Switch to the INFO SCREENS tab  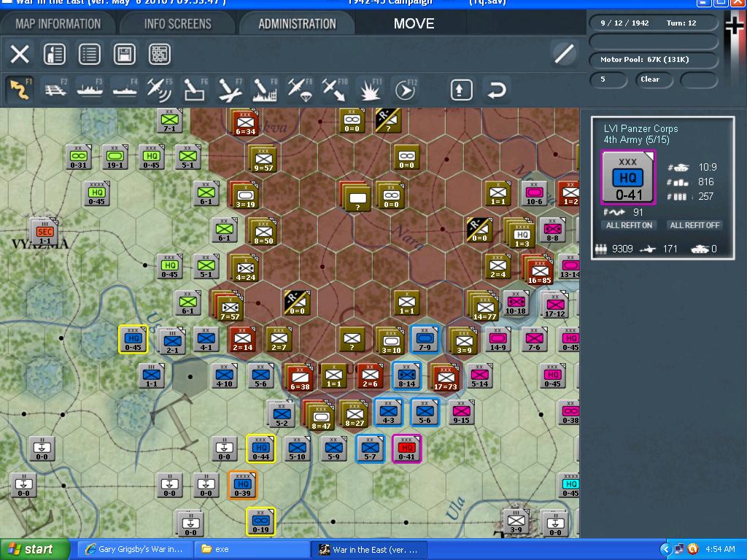click(x=178, y=24)
